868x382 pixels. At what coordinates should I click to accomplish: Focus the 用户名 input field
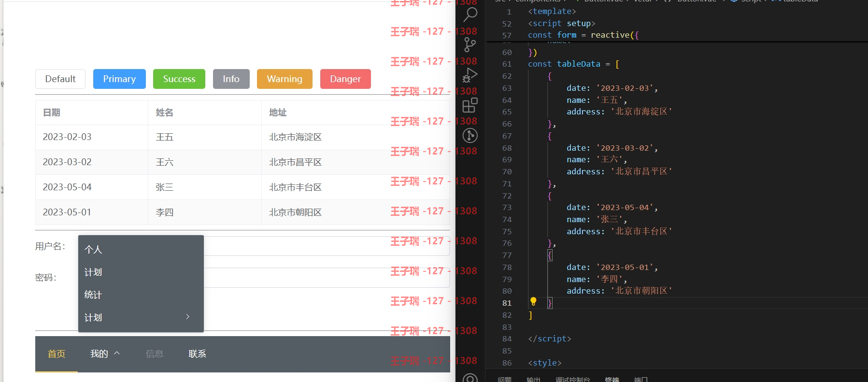click(x=327, y=246)
